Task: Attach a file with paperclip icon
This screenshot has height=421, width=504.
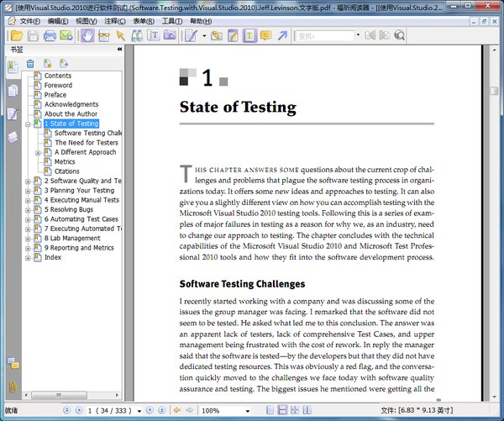Action: point(217,35)
